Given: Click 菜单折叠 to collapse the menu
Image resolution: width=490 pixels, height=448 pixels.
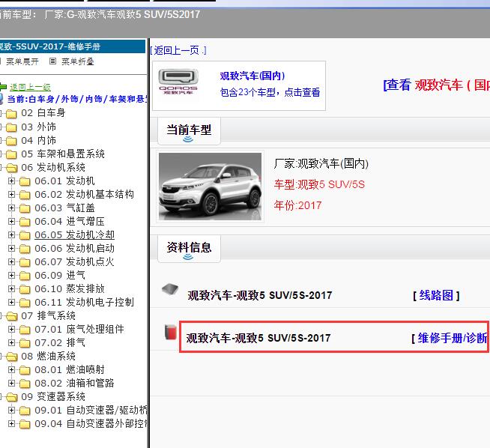Looking at the screenshot, I should (77, 61).
